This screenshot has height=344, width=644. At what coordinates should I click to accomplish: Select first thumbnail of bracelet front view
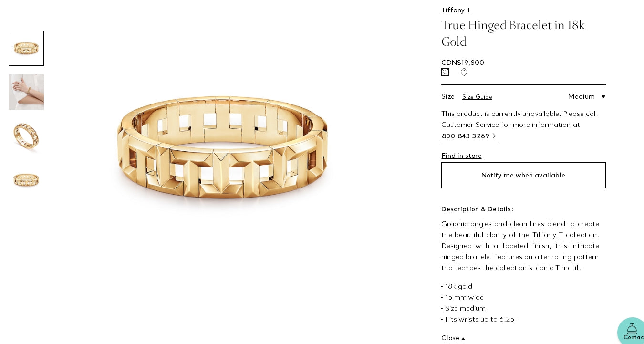point(26,48)
